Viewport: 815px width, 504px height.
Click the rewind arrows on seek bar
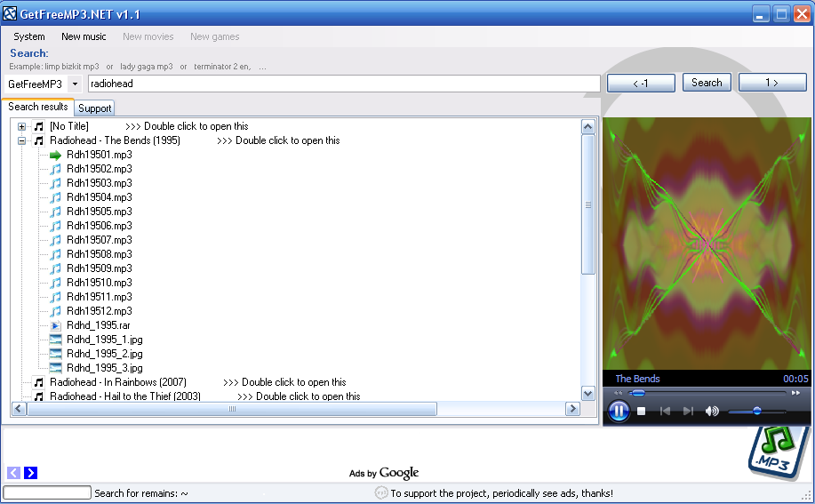[x=618, y=393]
